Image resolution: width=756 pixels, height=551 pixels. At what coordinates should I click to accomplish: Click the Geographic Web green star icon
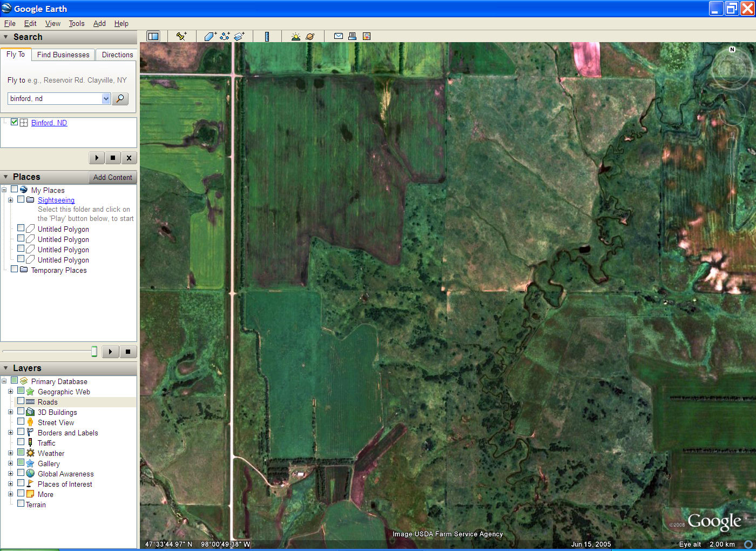point(30,392)
